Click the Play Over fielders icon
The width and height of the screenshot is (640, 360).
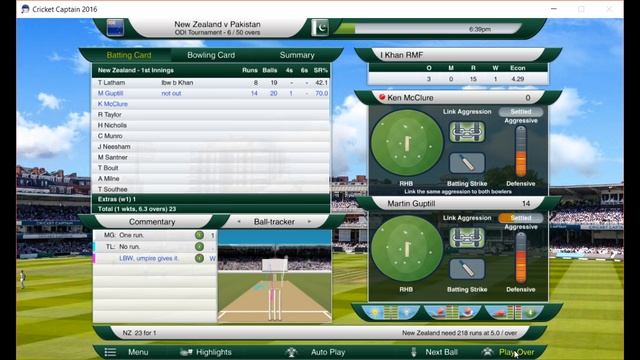tap(487, 352)
